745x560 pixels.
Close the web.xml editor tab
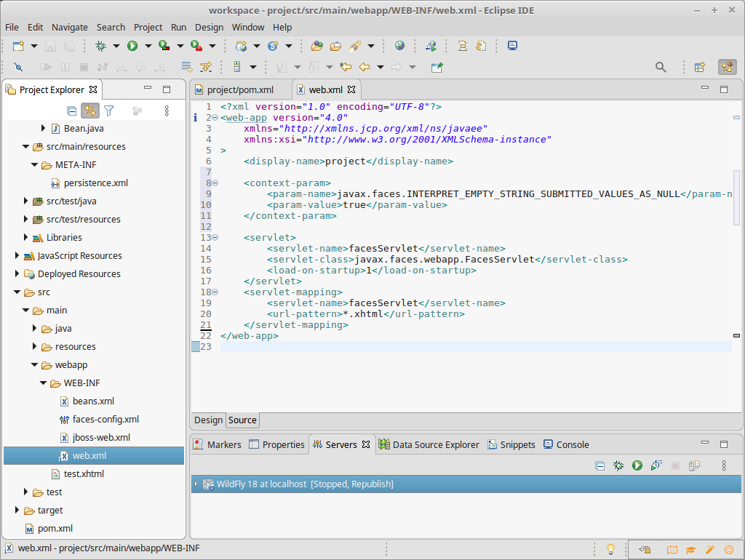point(351,89)
